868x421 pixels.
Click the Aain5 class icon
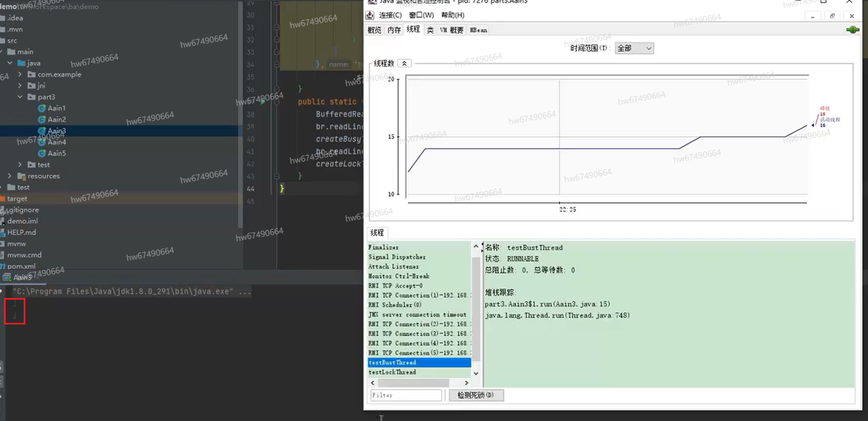(41, 154)
